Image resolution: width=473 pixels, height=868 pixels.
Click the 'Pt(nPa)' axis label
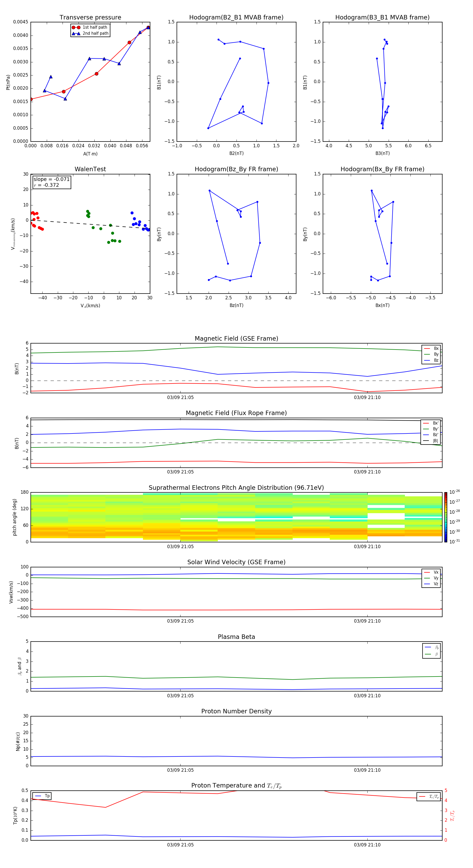click(x=8, y=82)
